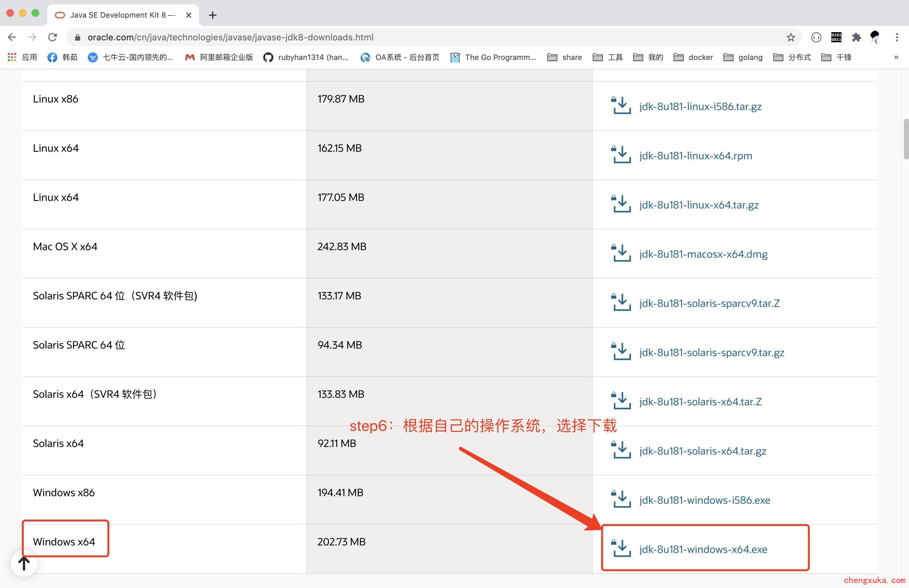Open the Apps grid shortcut in the bookmarks bar

coord(22,57)
